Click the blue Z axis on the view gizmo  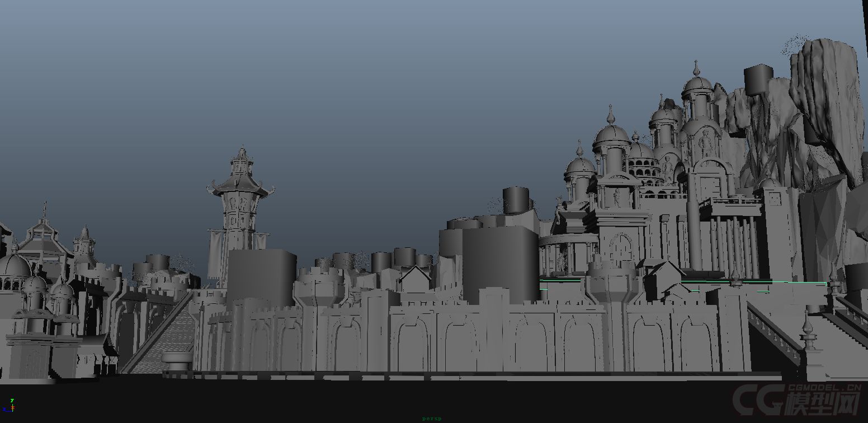pos(4,409)
